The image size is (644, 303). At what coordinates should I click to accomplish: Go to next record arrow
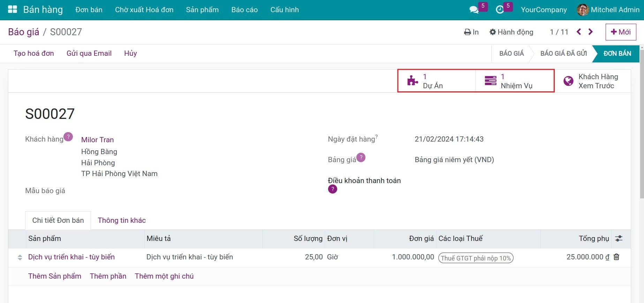(x=591, y=32)
